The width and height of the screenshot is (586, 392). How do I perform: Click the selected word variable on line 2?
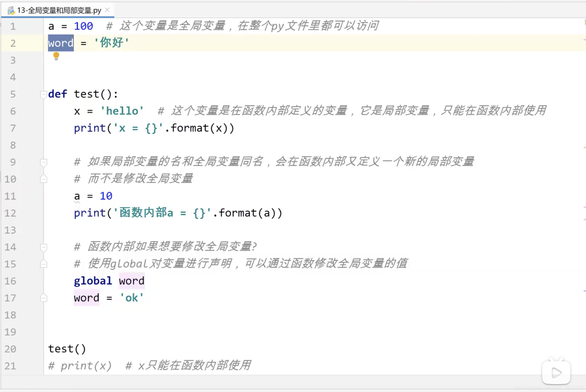(x=61, y=43)
